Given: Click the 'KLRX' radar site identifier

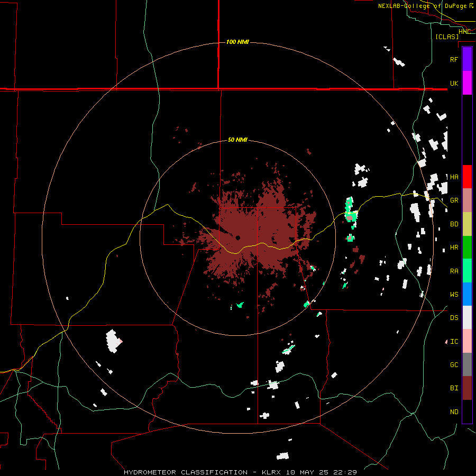Looking at the screenshot, I should point(271,472).
